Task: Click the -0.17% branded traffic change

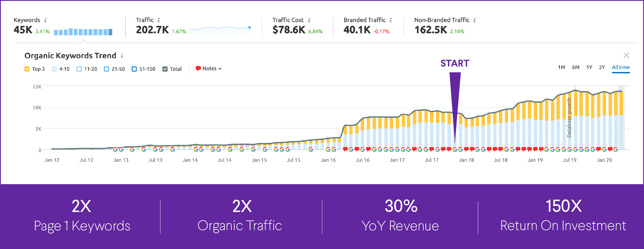Action: click(381, 32)
